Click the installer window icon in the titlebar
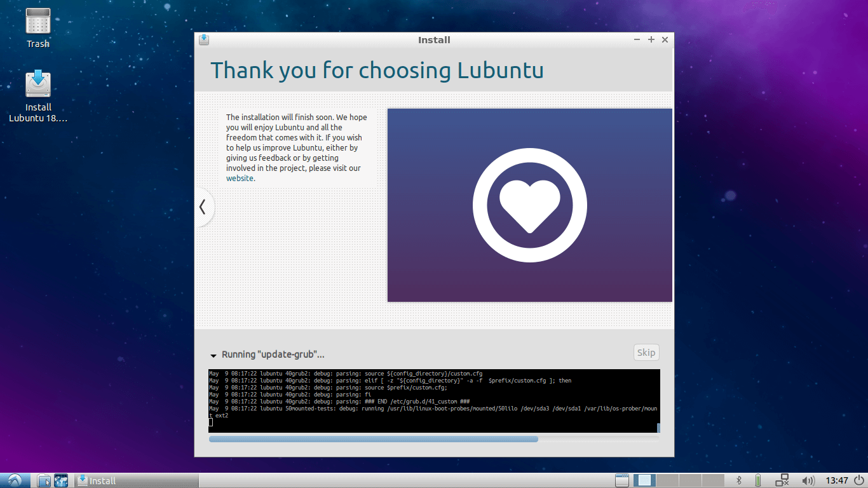 point(203,39)
